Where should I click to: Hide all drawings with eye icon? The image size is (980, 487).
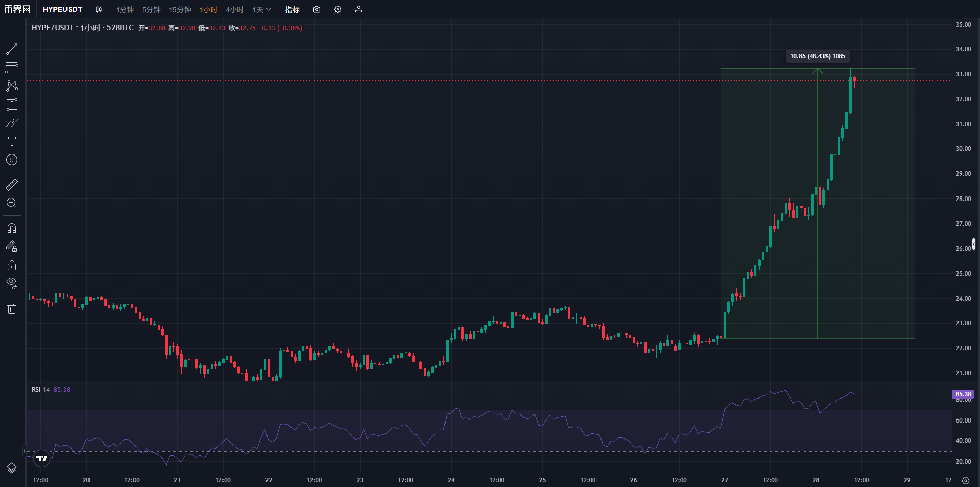[x=12, y=283]
